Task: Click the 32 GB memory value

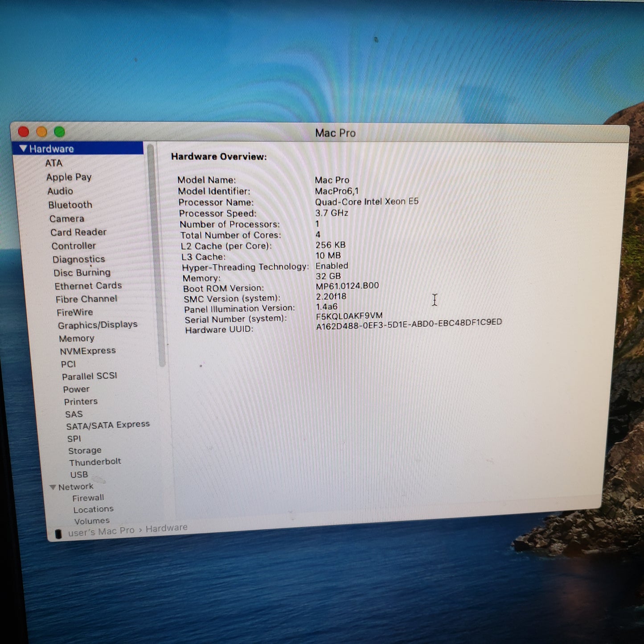Action: pyautogui.click(x=328, y=276)
